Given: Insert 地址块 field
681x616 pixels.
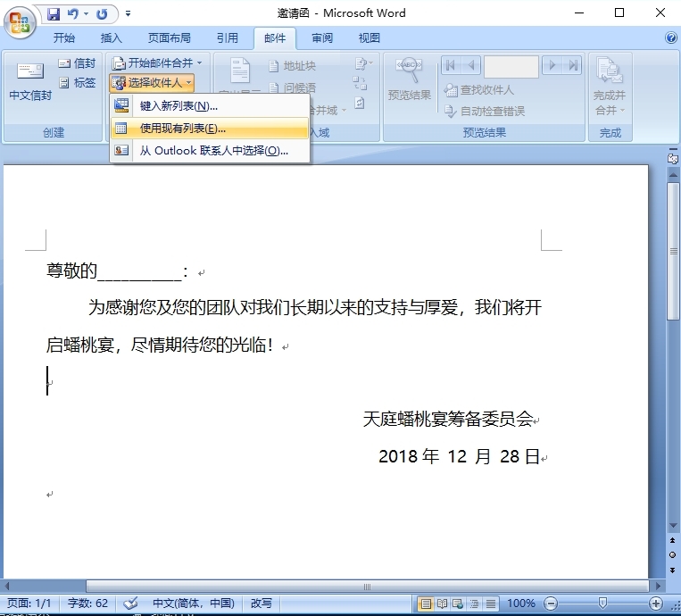Looking at the screenshot, I should 292,66.
